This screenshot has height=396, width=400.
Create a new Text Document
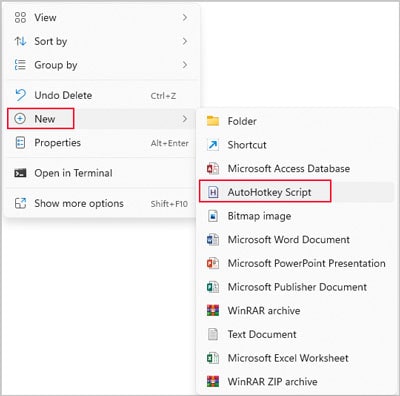pyautogui.click(x=296, y=334)
